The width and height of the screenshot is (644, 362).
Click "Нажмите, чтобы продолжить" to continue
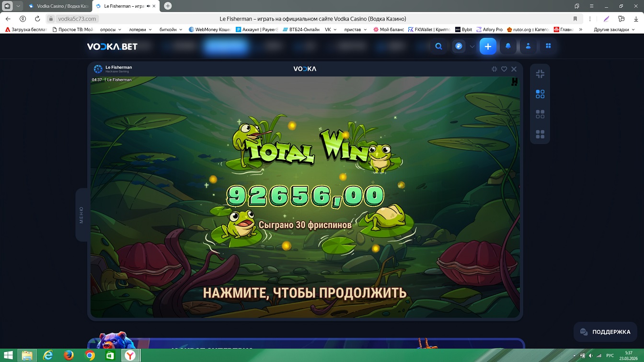click(x=305, y=293)
